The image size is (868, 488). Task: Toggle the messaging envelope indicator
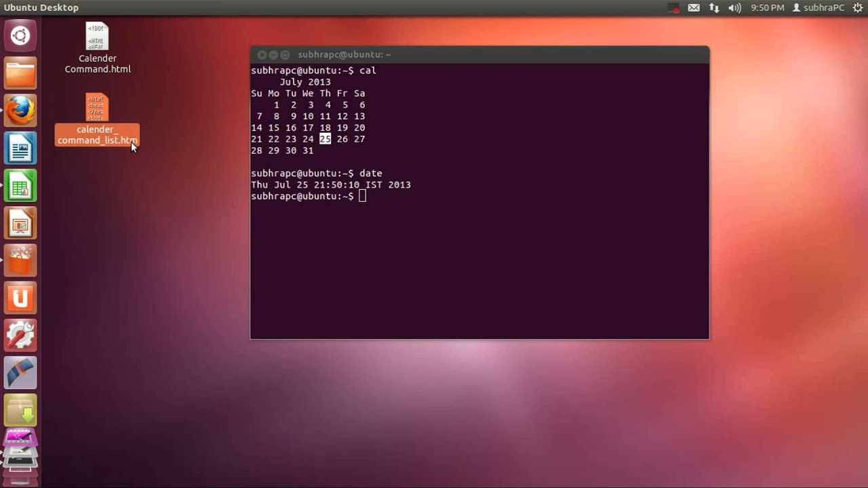[x=693, y=7]
